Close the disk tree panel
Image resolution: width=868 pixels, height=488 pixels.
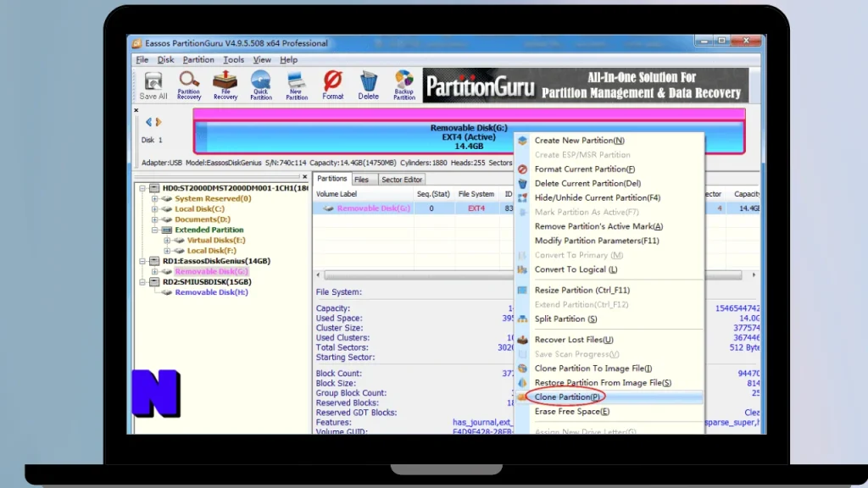pos(304,177)
